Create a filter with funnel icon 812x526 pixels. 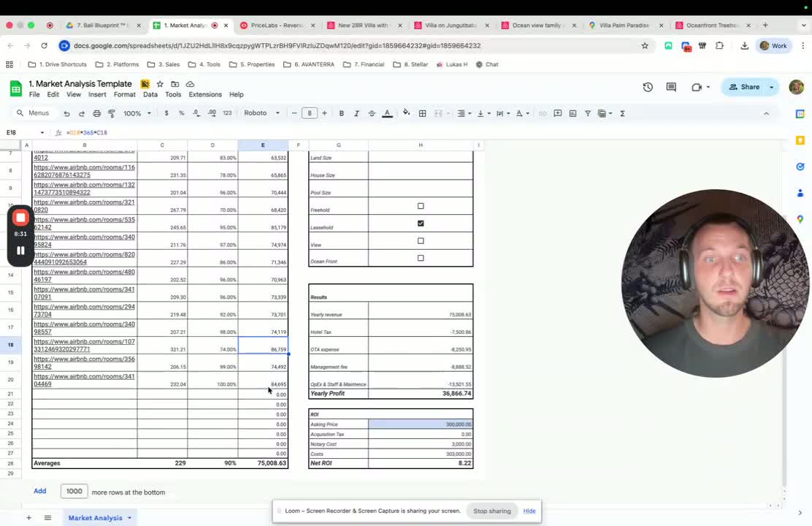588,113
